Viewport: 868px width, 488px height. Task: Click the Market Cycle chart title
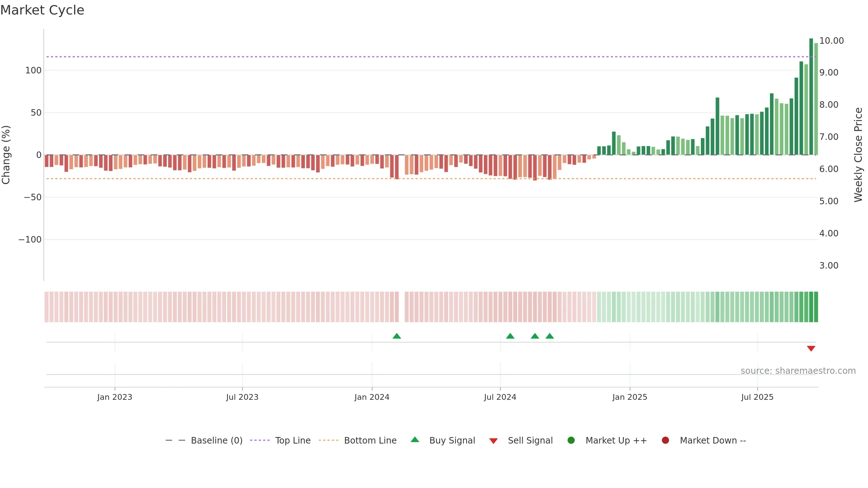[42, 10]
